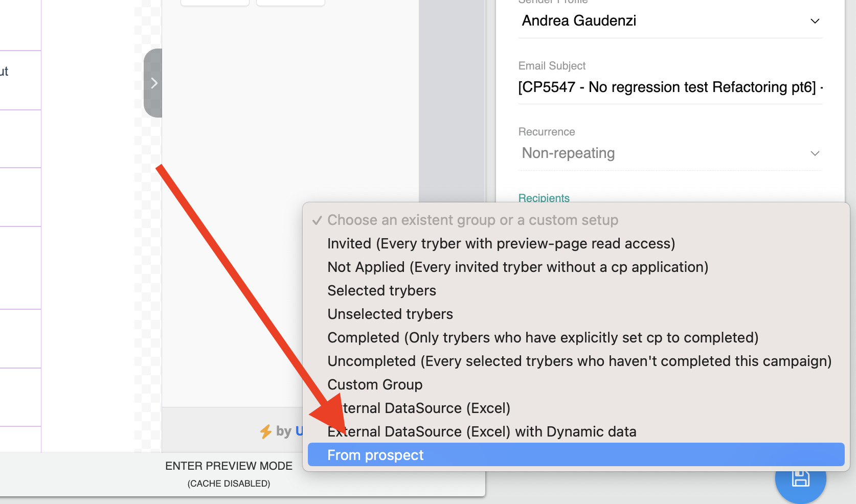This screenshot has width=856, height=504.
Task: Click 'Choose an existent group or a custom setup' placeholder
Action: pos(576,220)
